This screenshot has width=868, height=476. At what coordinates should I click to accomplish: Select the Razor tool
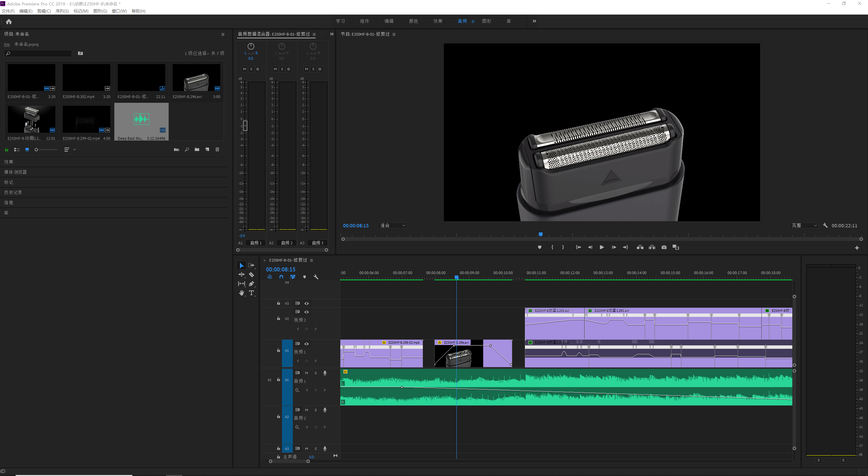point(251,274)
